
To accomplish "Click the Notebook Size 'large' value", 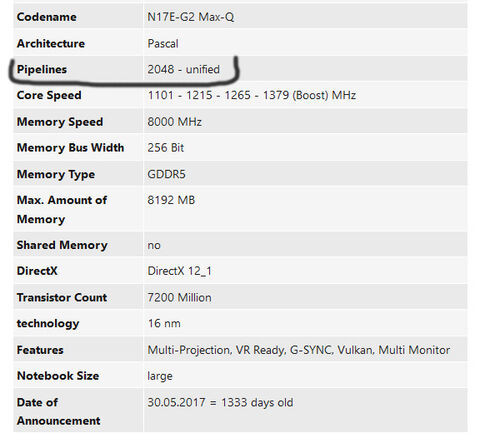I will [160, 376].
